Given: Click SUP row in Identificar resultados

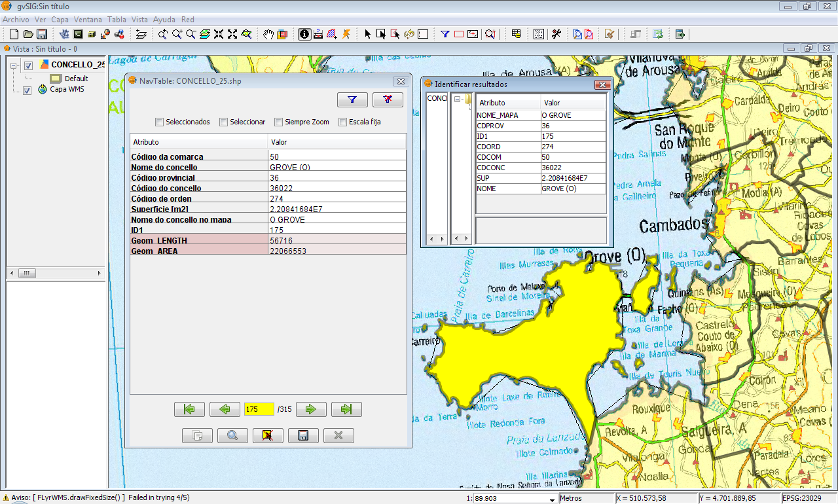Looking at the screenshot, I should pyautogui.click(x=541, y=178).
